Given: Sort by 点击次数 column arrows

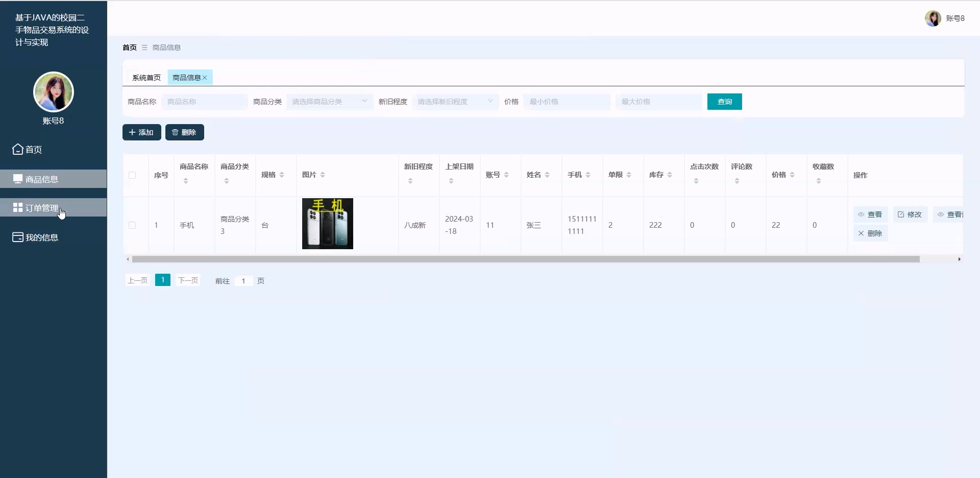Looking at the screenshot, I should 696,181.
